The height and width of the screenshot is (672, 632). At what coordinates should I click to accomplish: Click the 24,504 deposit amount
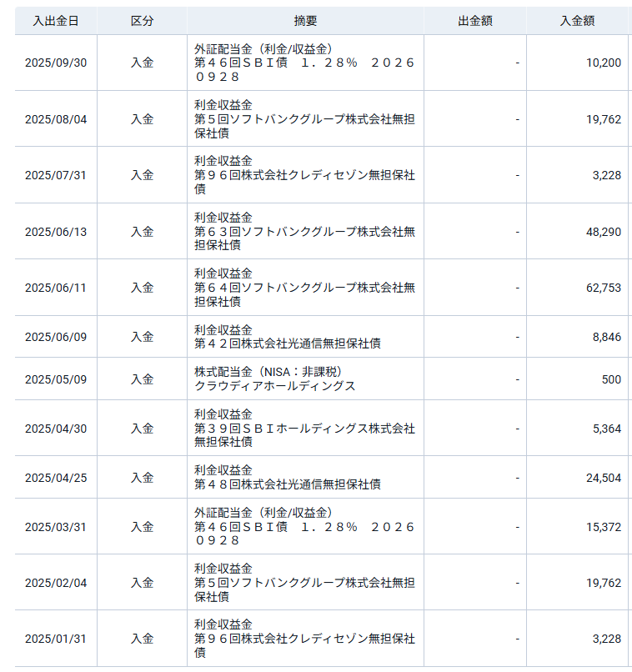tap(604, 478)
